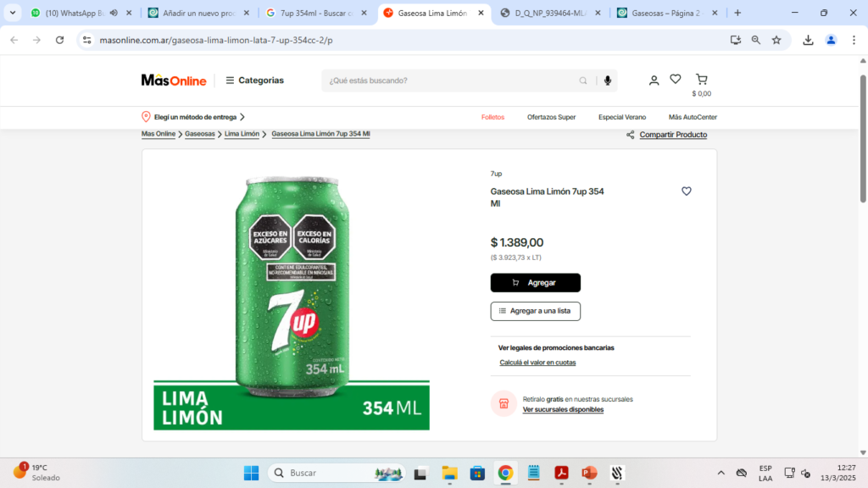Viewport: 868px width, 488px height.
Task: Open Especial Verano section
Action: tap(622, 117)
